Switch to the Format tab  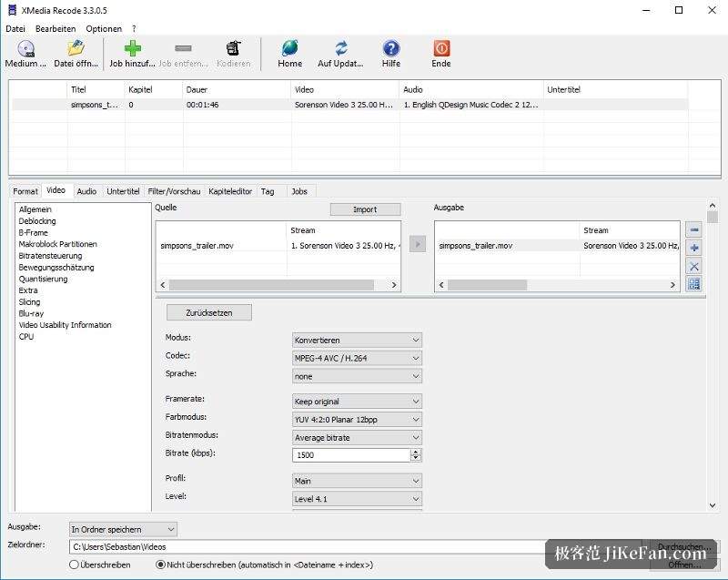click(25, 191)
